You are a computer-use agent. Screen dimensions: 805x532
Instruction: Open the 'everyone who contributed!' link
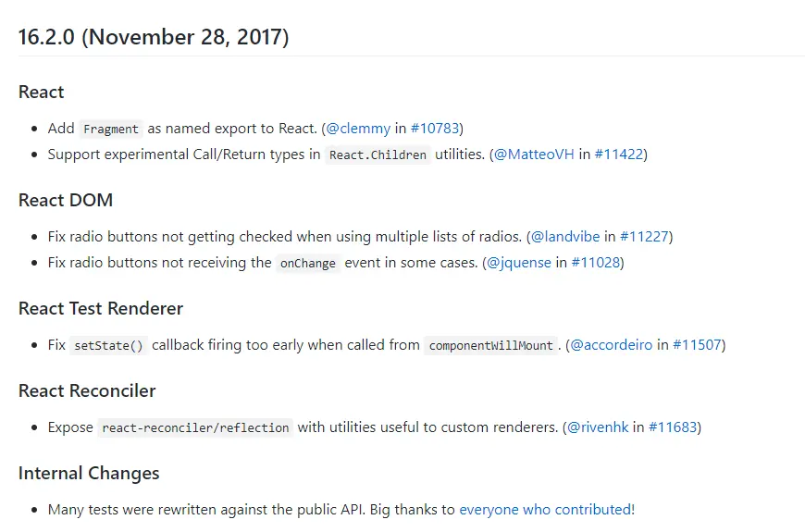point(547,510)
